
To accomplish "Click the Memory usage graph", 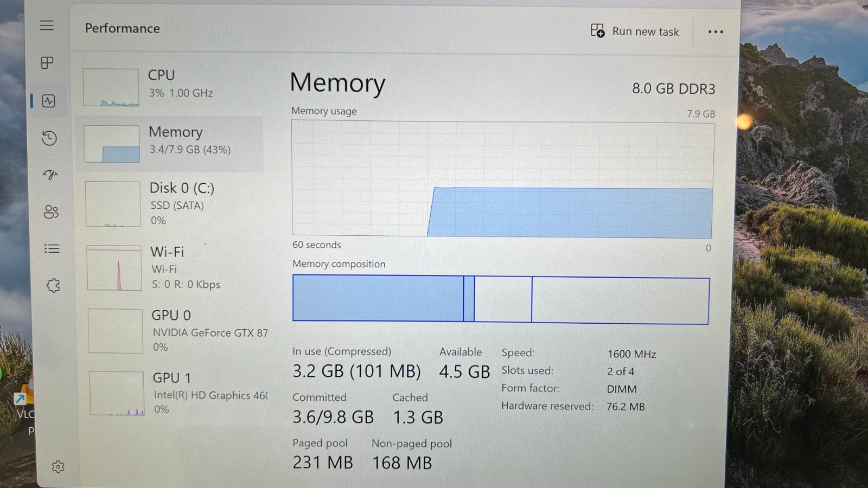I will coord(502,179).
